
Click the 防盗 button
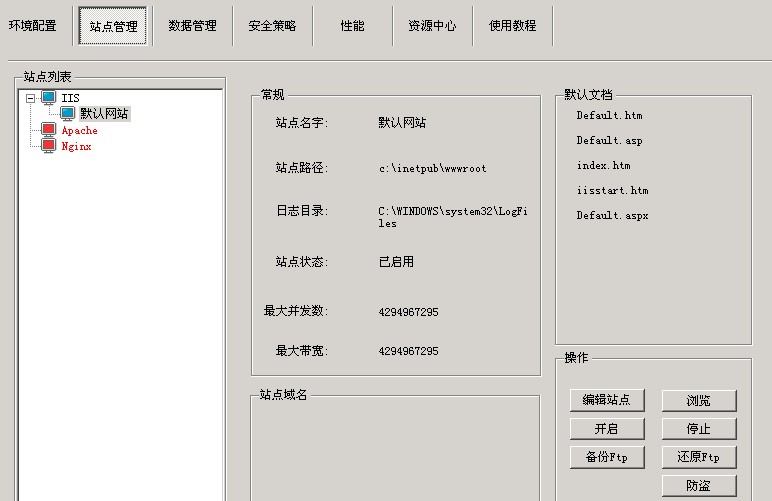coord(699,486)
